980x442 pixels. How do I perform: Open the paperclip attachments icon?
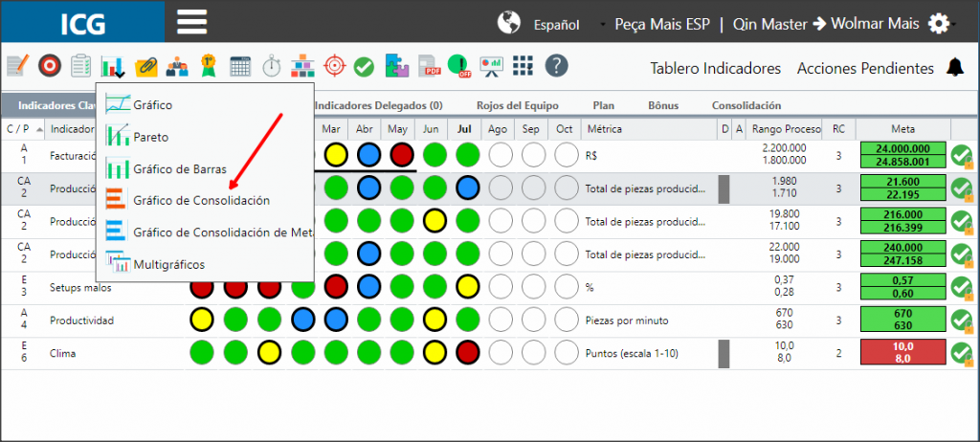(146, 66)
